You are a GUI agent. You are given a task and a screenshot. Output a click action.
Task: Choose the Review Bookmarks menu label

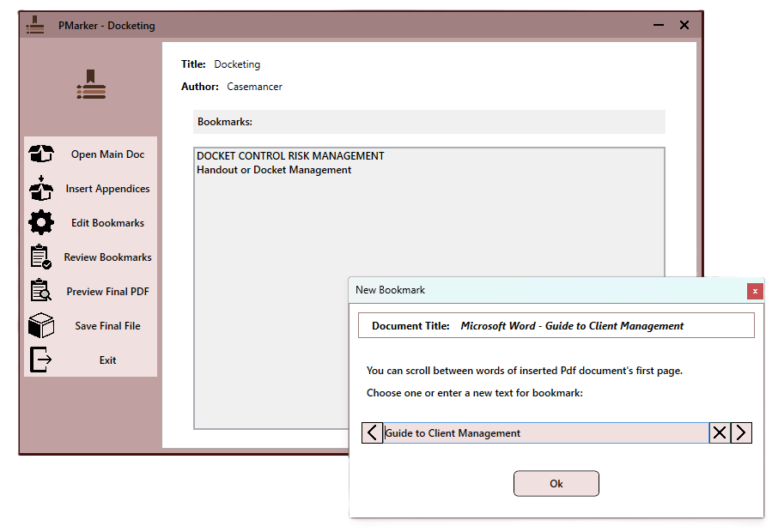coord(107,257)
